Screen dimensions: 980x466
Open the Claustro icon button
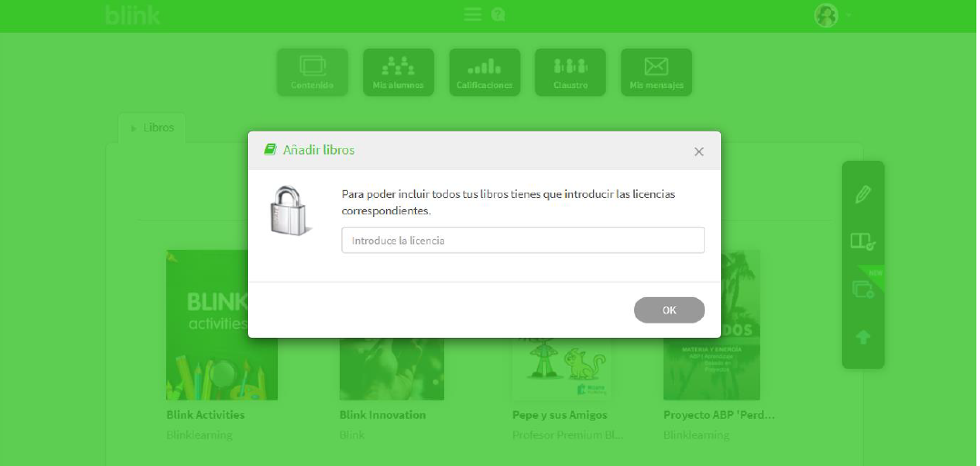570,73
